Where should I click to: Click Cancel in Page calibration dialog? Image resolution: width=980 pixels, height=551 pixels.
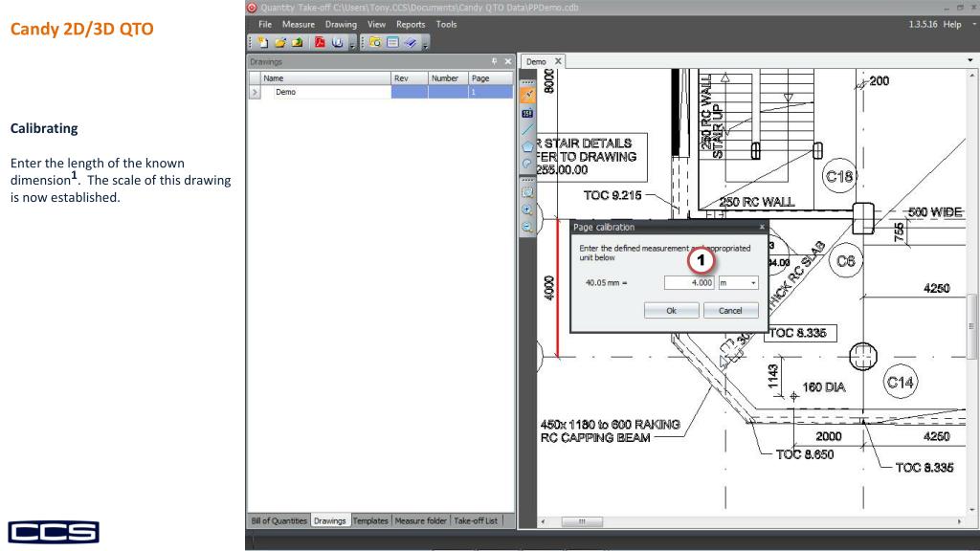coord(730,311)
